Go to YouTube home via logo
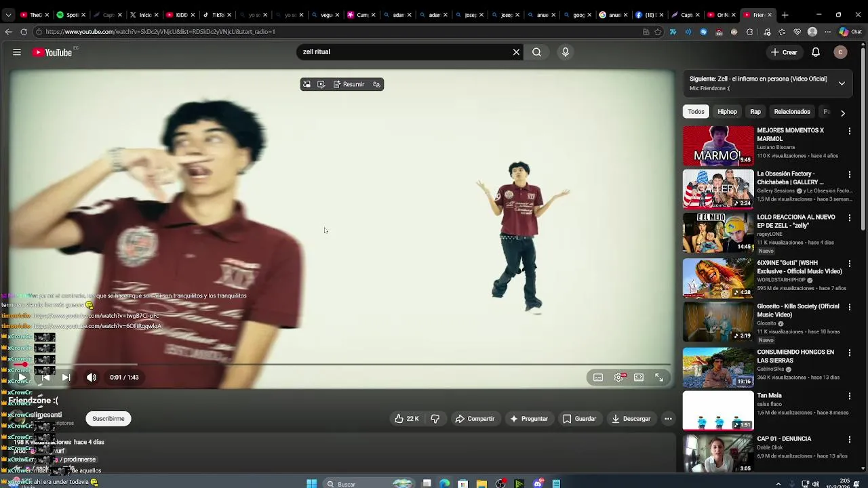The width and height of the screenshot is (868, 488). [x=52, y=52]
